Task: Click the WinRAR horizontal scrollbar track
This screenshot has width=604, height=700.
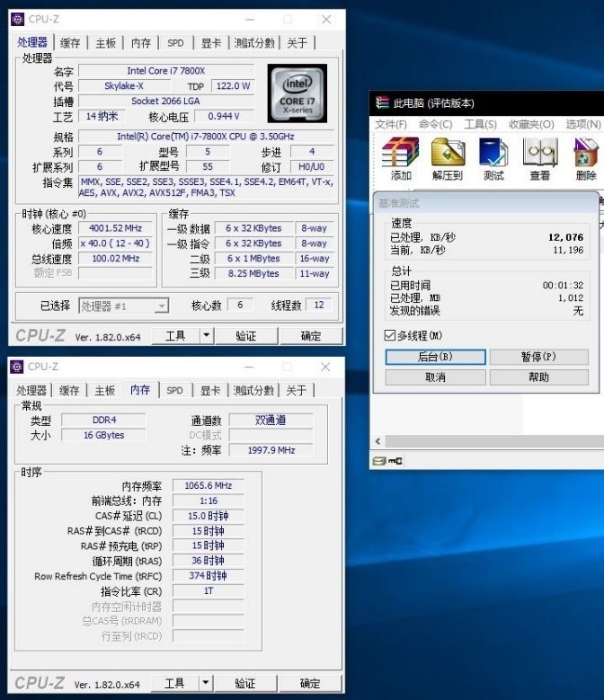Action: [494, 441]
